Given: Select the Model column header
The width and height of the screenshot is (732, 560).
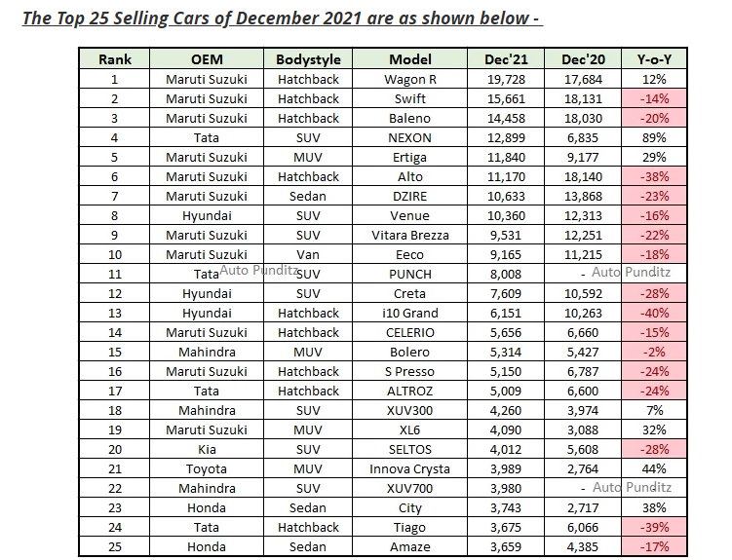Looking at the screenshot, I should (x=409, y=59).
